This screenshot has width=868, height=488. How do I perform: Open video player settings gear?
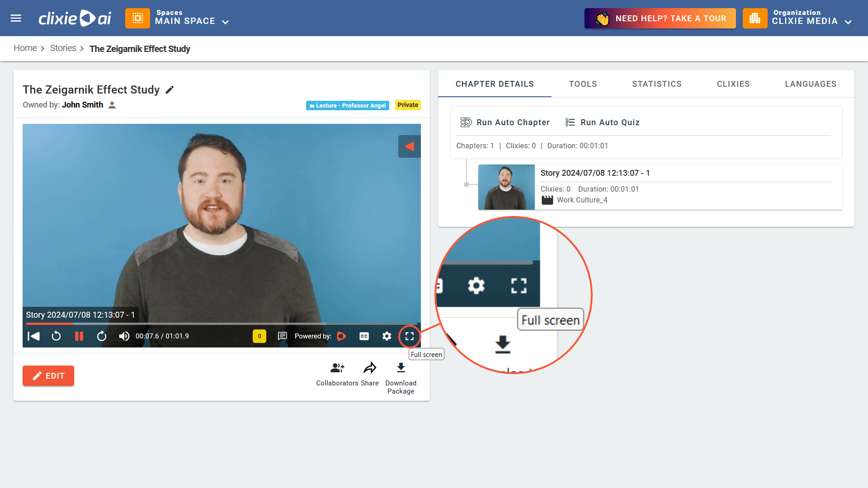point(387,336)
